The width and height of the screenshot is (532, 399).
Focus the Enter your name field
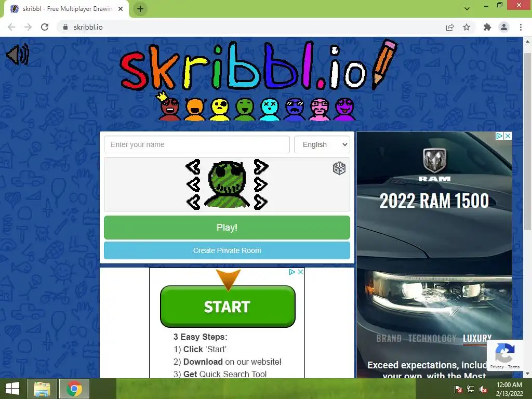197,144
